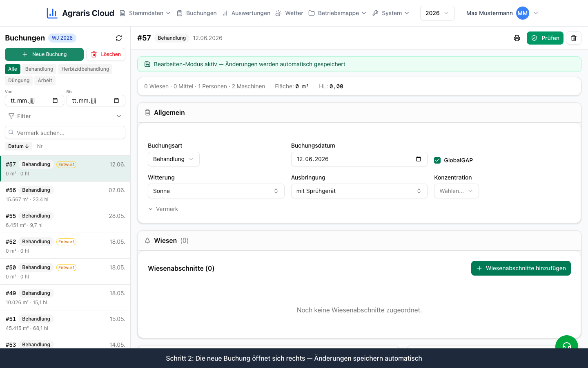This screenshot has width=588, height=368.
Task: Open the Buchungen menu item
Action: pos(197,13)
